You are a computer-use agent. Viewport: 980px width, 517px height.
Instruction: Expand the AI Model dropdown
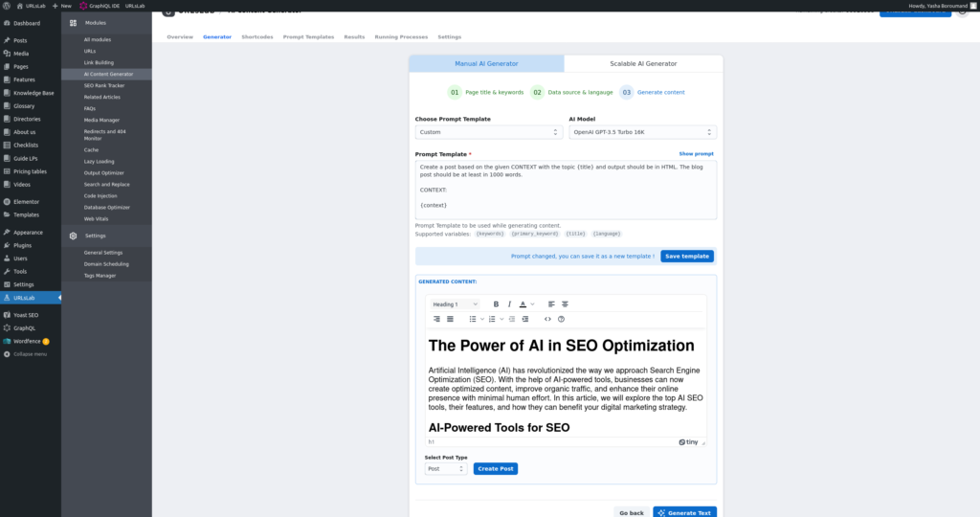pyautogui.click(x=642, y=132)
